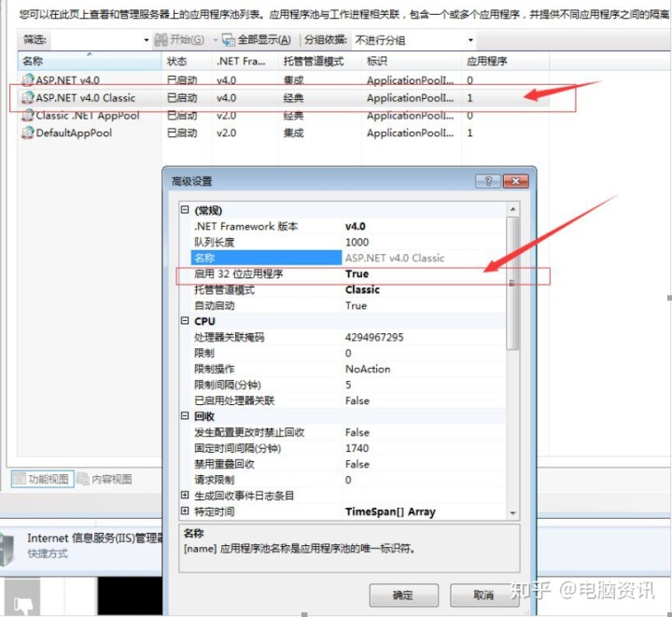The image size is (672, 617).
Task: Click the DefaultAppPool icon
Action: [x=28, y=133]
